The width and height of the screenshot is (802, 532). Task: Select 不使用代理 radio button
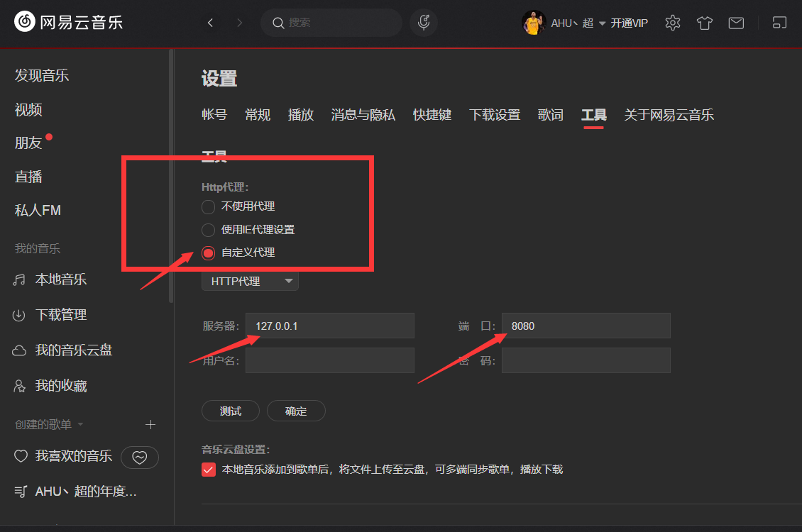[208, 206]
